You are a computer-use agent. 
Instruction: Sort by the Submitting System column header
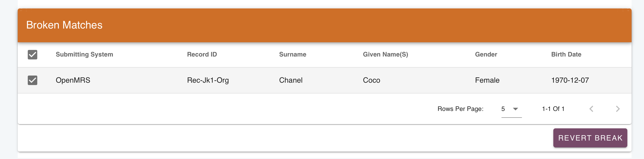click(84, 54)
